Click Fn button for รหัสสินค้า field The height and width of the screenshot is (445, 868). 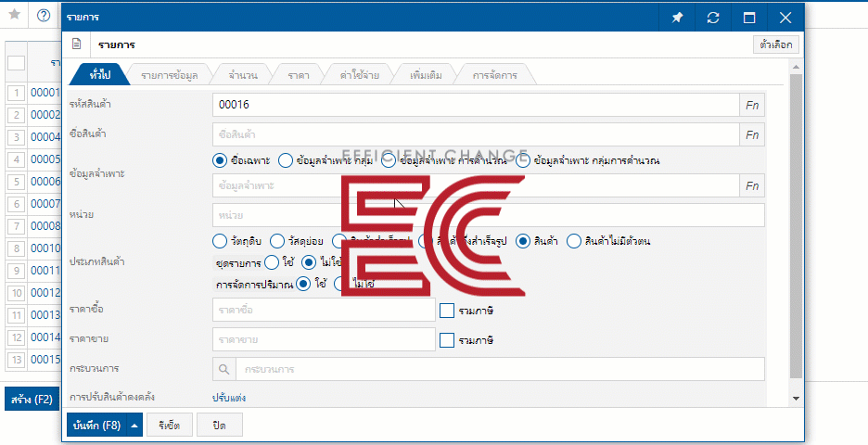click(752, 105)
